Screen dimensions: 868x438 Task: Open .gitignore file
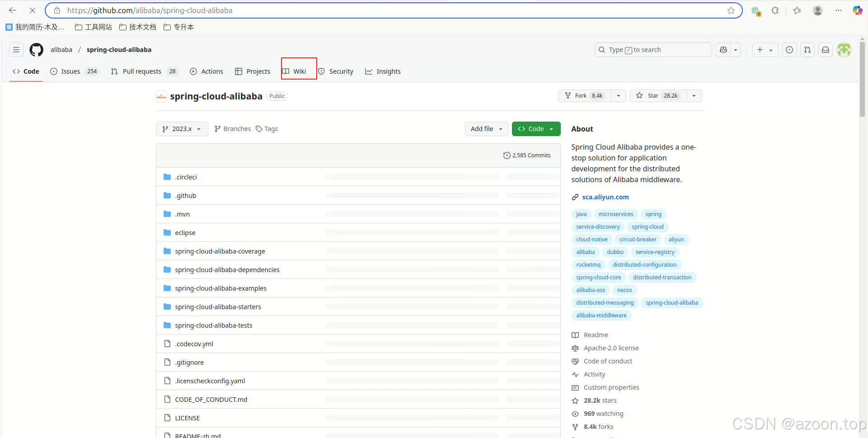pos(189,363)
